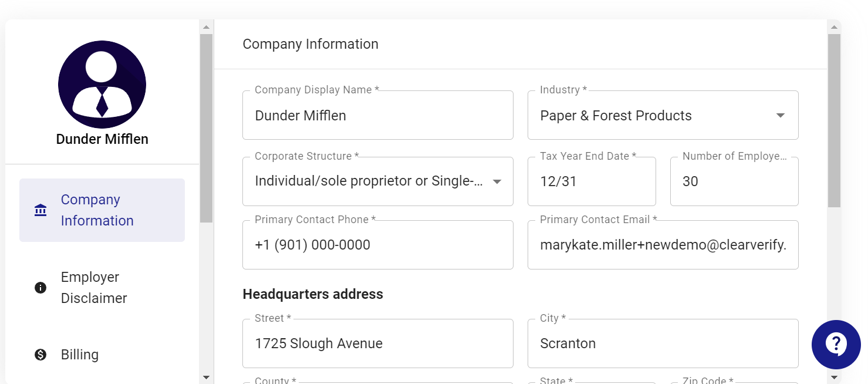Expand the Corporate Structure dropdown arrow
Viewport: 868px width, 384px height.
[x=497, y=181]
